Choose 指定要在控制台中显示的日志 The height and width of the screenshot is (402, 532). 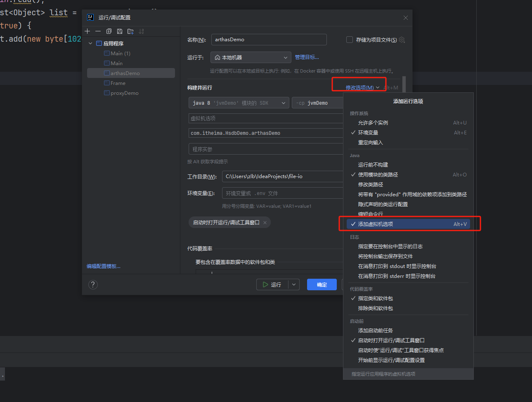click(408, 247)
